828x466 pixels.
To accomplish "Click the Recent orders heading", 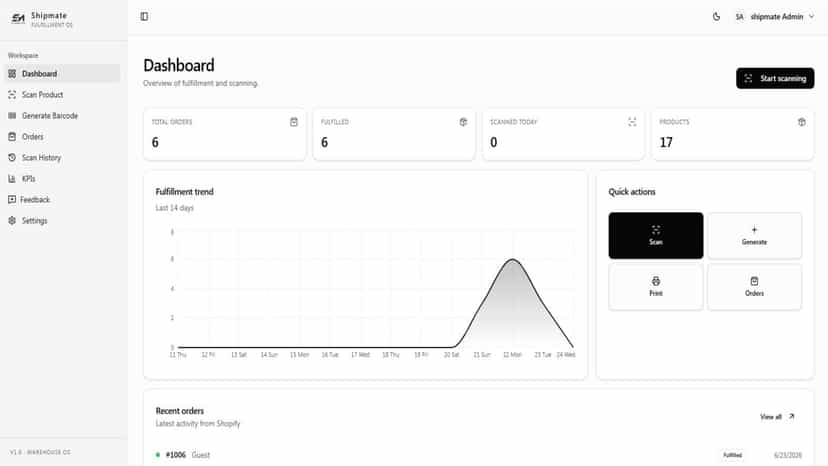I will (180, 411).
